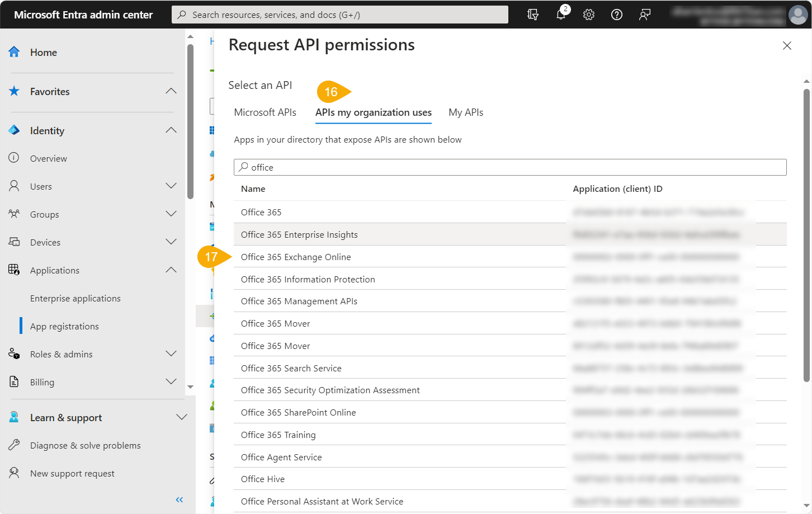The image size is (812, 514).
Task: Click the Identity diamond icon
Action: (x=14, y=129)
